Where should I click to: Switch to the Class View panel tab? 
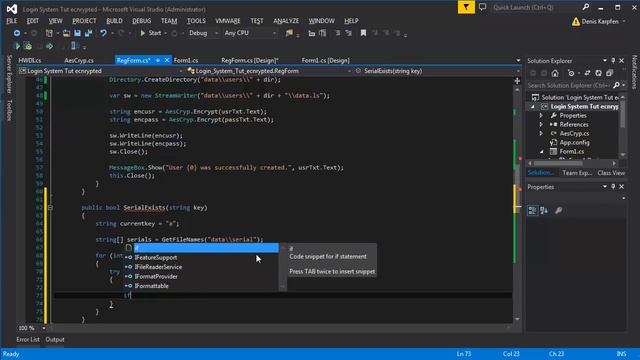pyautogui.click(x=611, y=173)
